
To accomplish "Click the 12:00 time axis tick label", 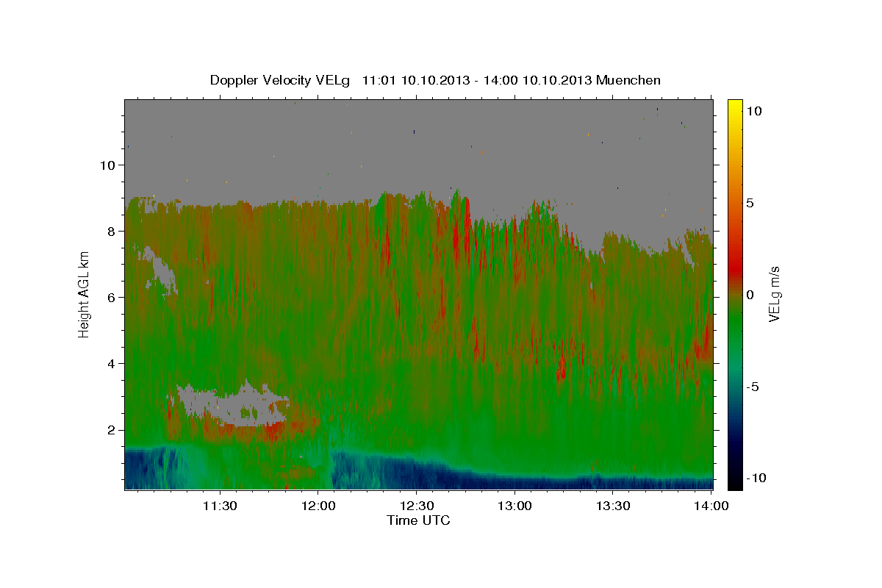I will point(318,506).
